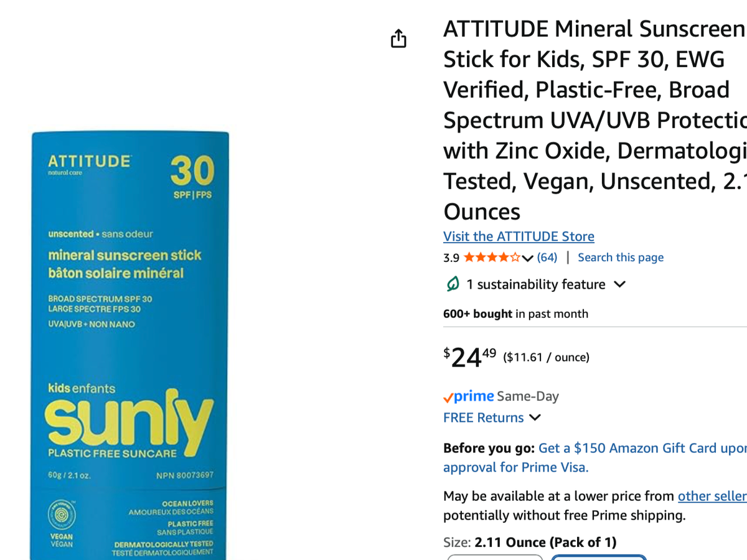The height and width of the screenshot is (560, 747).
Task: Click the Search this page link
Action: point(621,258)
